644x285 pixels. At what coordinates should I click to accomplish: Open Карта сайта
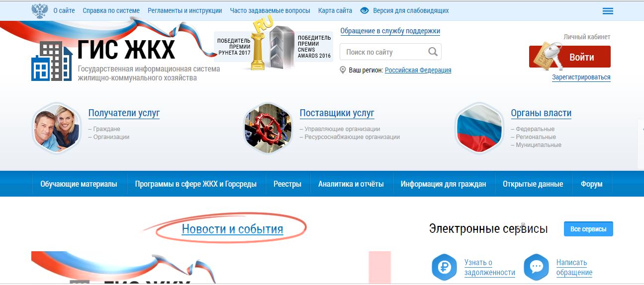click(335, 10)
